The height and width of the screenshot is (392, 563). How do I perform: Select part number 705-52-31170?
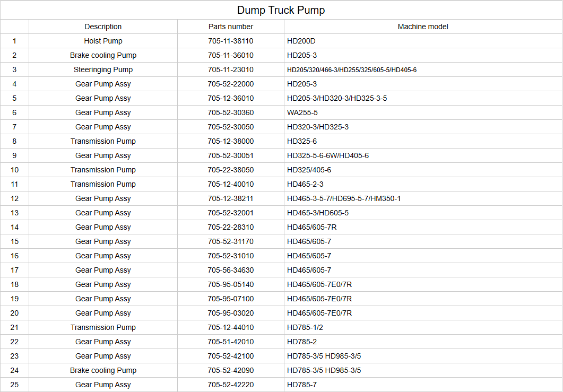click(x=230, y=242)
